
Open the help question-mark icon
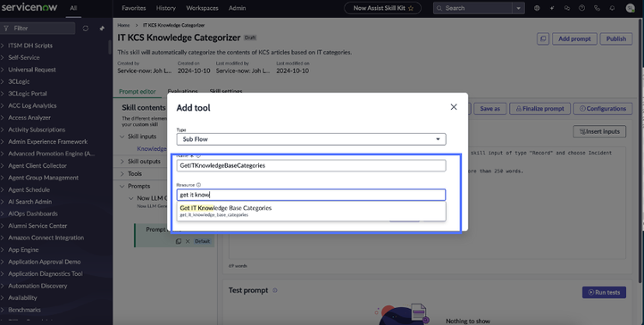pos(582,8)
